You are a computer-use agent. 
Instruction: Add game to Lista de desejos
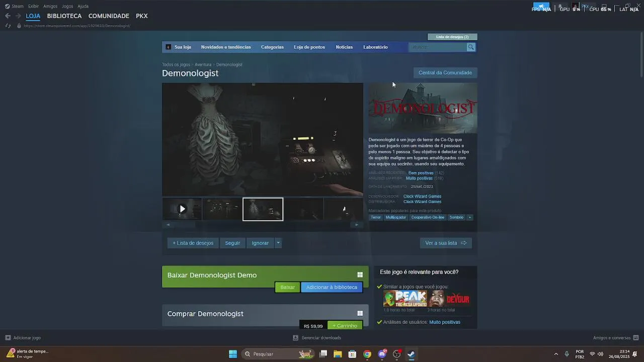tap(193, 243)
